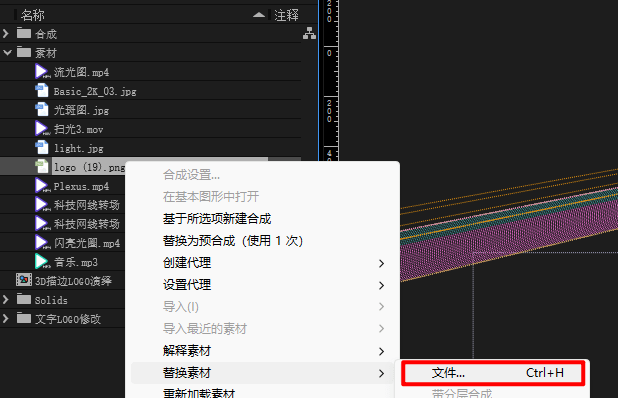Select the 文字LOGO修改 folder name
This screenshot has width=618, height=398.
point(68,318)
